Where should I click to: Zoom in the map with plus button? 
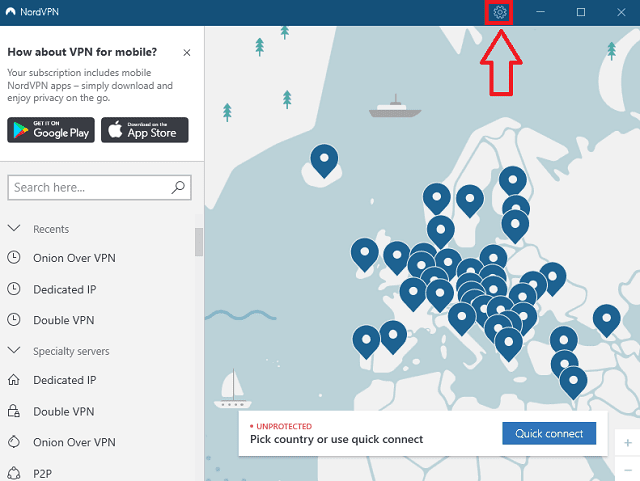point(627,443)
